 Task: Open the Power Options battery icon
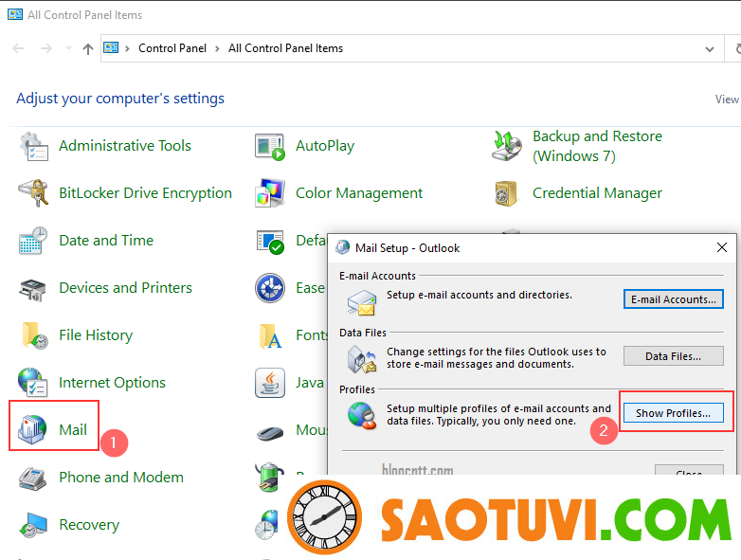pos(269,477)
